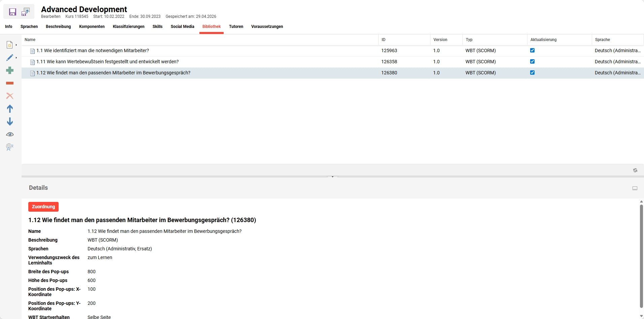The image size is (644, 319).
Task: Click Deutsch language cell in row 125963
Action: [618, 50]
